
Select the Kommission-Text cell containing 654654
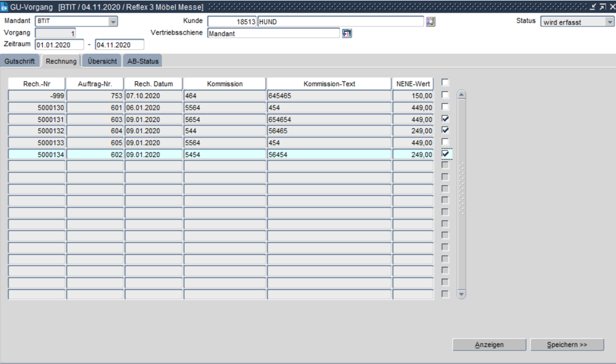tap(328, 119)
